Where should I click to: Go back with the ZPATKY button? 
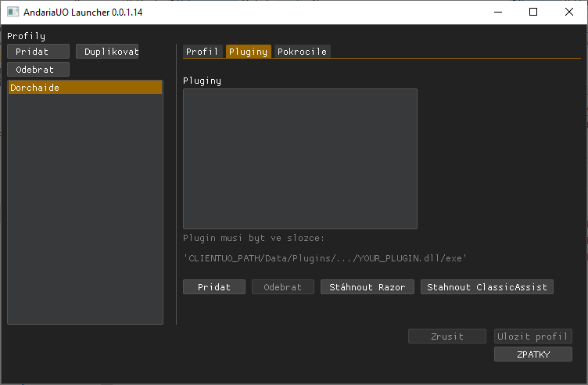point(533,354)
